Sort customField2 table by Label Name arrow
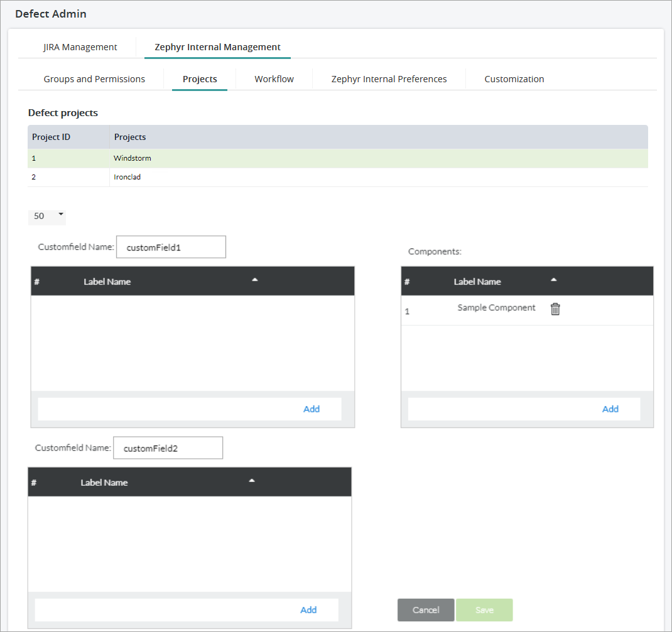672x632 pixels. (x=251, y=481)
